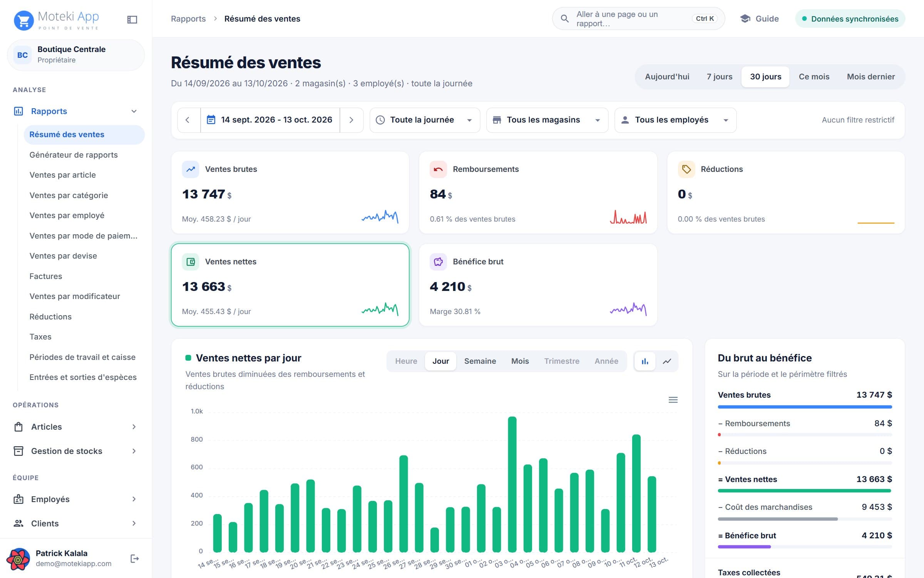Focus the page or report search field

pos(638,18)
